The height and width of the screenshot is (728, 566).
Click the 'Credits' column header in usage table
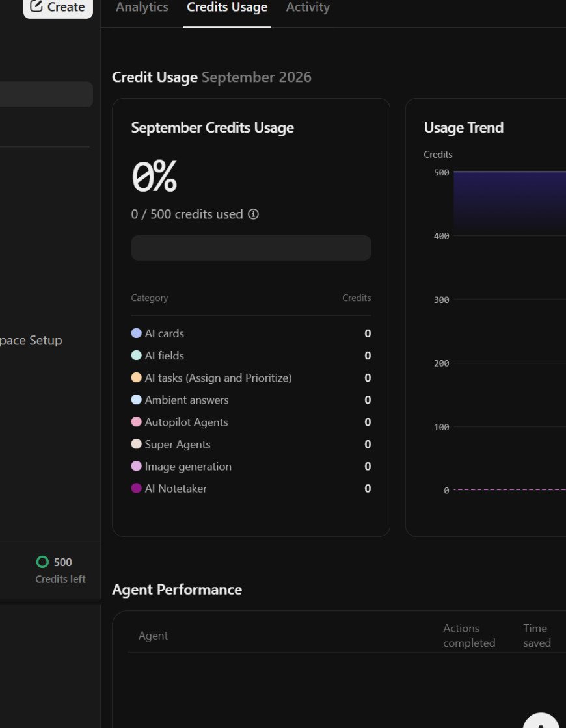point(357,298)
